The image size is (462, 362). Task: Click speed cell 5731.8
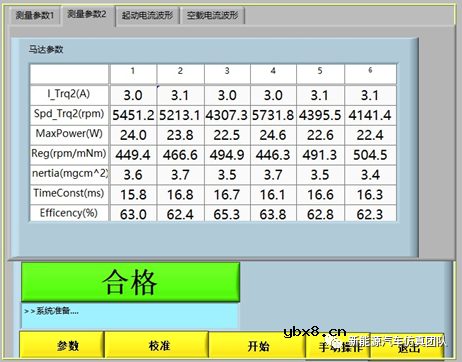click(273, 115)
